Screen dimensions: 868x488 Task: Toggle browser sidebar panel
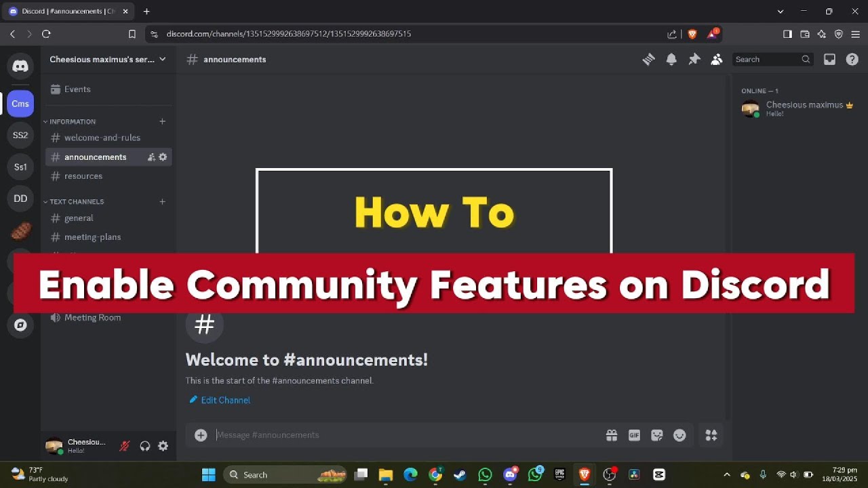(787, 34)
